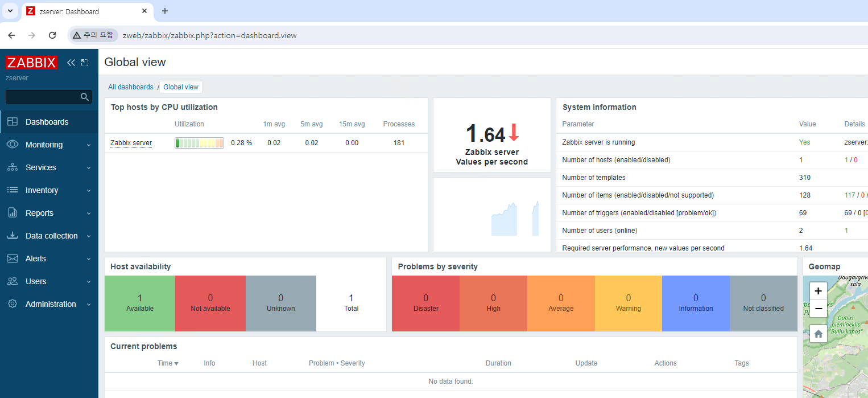The width and height of the screenshot is (868, 398).
Task: Click the Total host count tile
Action: pyautogui.click(x=351, y=303)
